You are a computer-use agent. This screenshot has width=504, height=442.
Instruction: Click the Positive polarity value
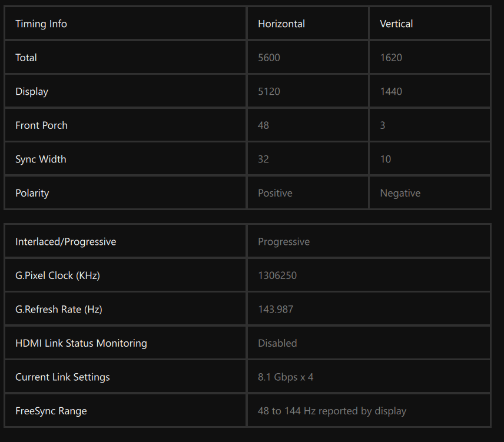[275, 193]
